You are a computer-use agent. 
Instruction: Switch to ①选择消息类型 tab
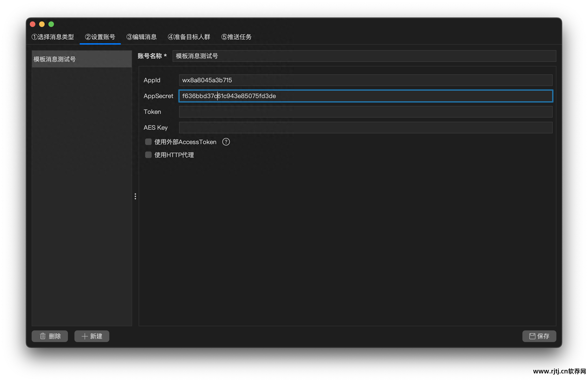(x=53, y=37)
